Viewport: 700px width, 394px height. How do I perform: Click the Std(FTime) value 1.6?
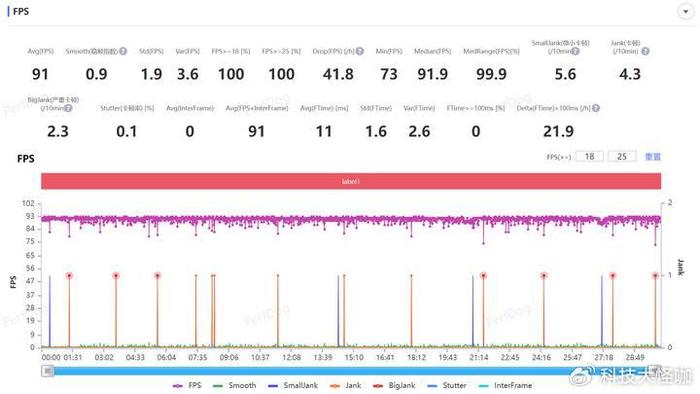(376, 131)
